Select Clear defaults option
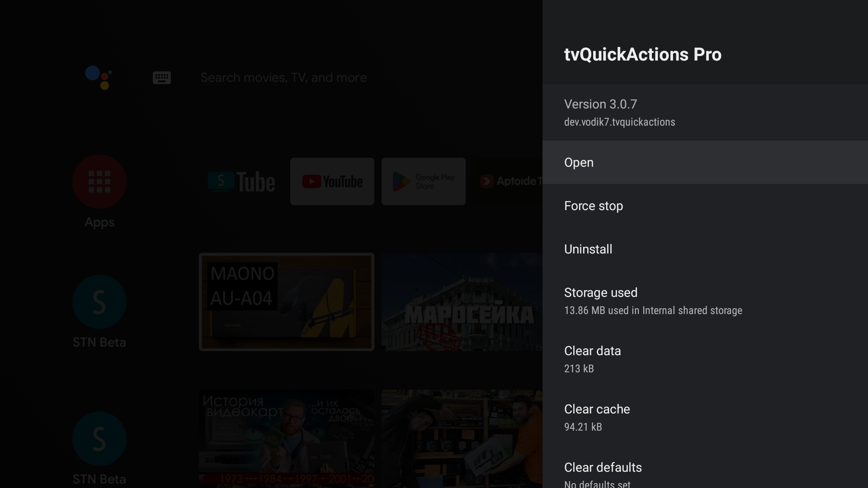 705,468
